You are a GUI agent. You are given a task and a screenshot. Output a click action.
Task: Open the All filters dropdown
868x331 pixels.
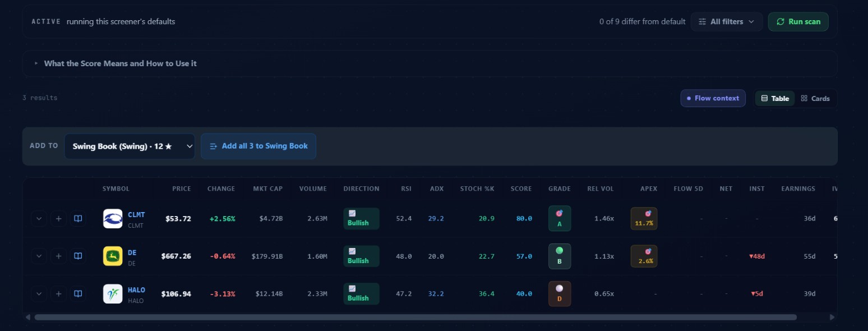pyautogui.click(x=727, y=22)
